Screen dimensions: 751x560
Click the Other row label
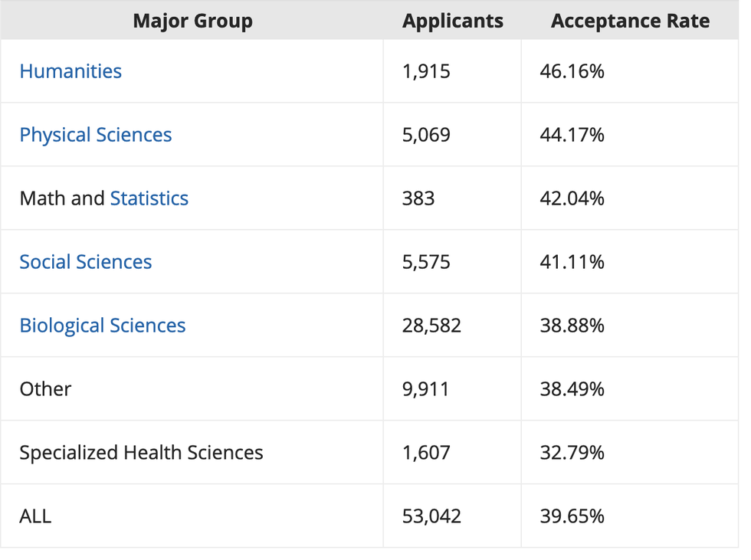(x=45, y=389)
